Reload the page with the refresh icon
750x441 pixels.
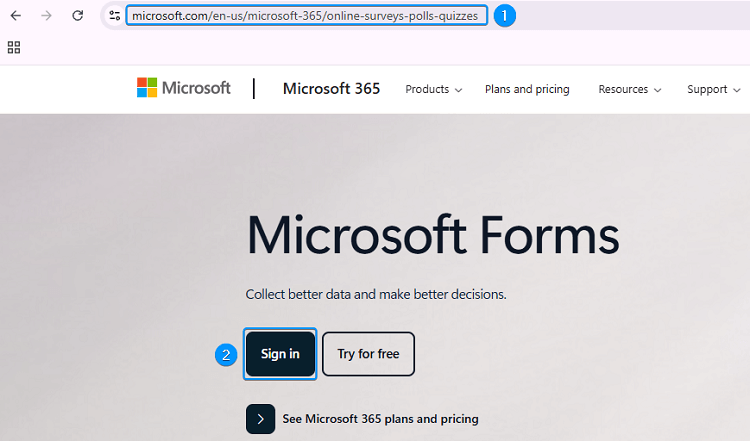pos(77,16)
